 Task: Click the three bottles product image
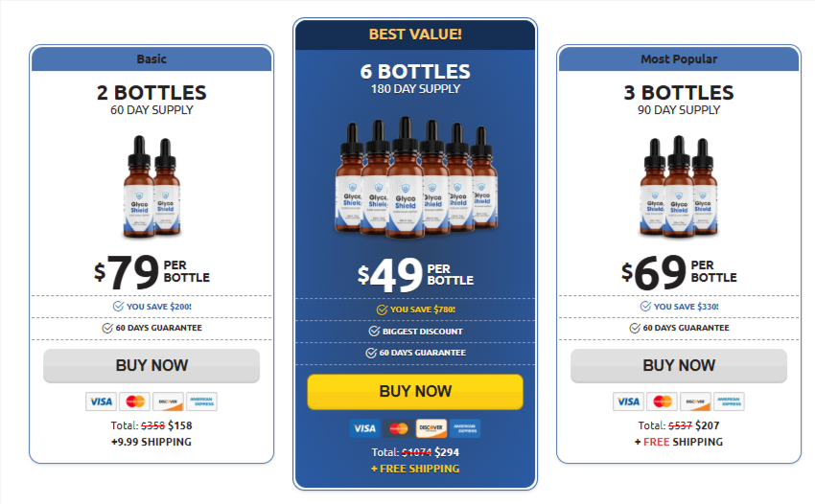pos(678,187)
